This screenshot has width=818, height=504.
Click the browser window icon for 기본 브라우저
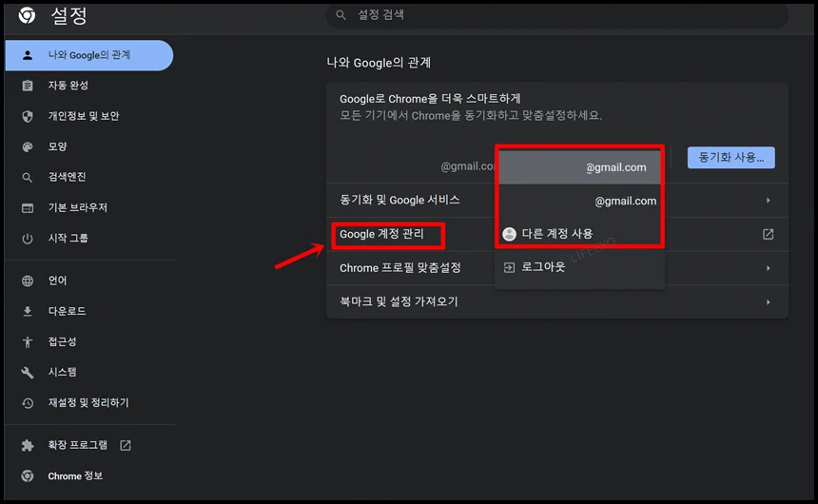(x=28, y=208)
